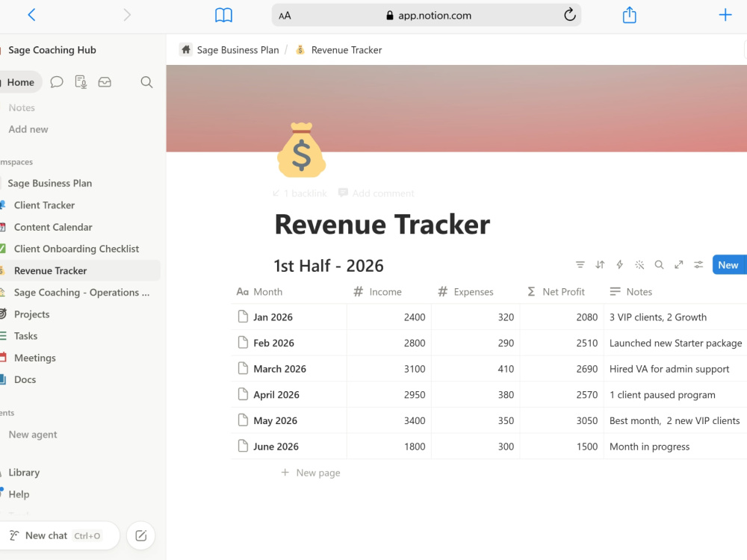Tap the Safari forward arrow

(x=127, y=15)
